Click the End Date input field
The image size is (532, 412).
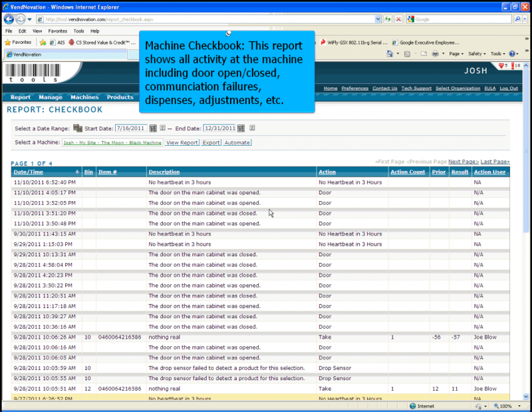click(x=219, y=128)
